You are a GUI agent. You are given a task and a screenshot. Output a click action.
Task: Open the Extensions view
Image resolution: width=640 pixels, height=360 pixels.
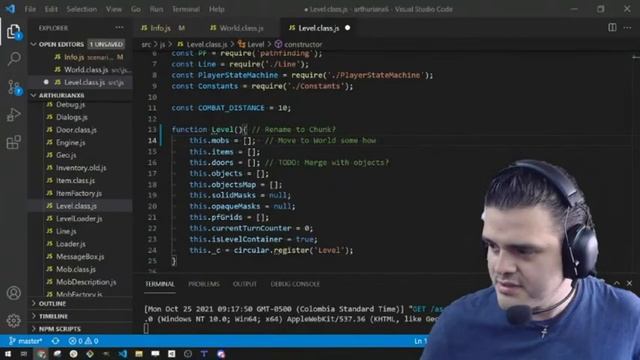click(x=13, y=142)
